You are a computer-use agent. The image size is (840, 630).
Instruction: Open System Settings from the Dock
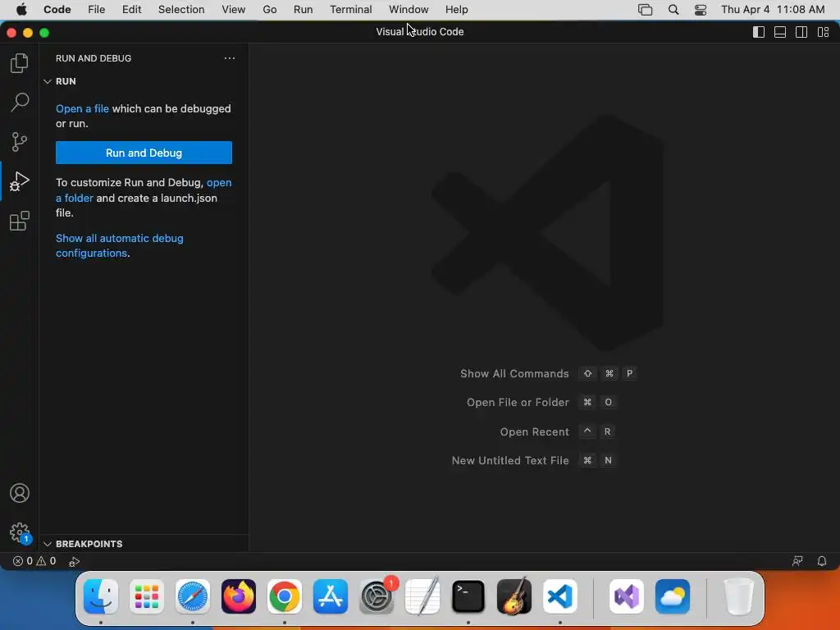[x=377, y=596]
